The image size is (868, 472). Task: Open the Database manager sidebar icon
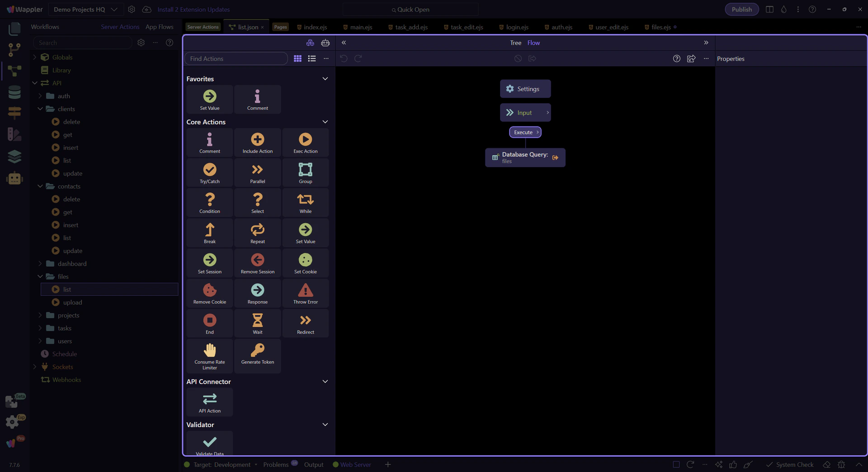click(14, 92)
